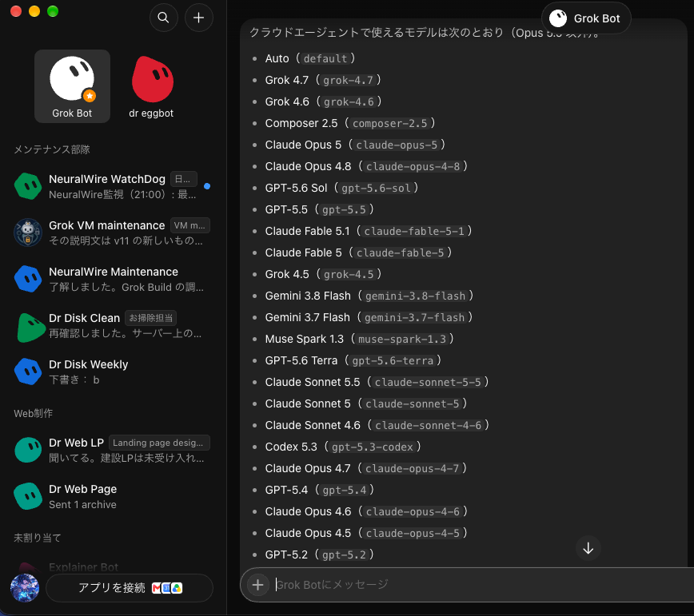
Task: Click the Grok 4.5 list item text
Action: [287, 274]
